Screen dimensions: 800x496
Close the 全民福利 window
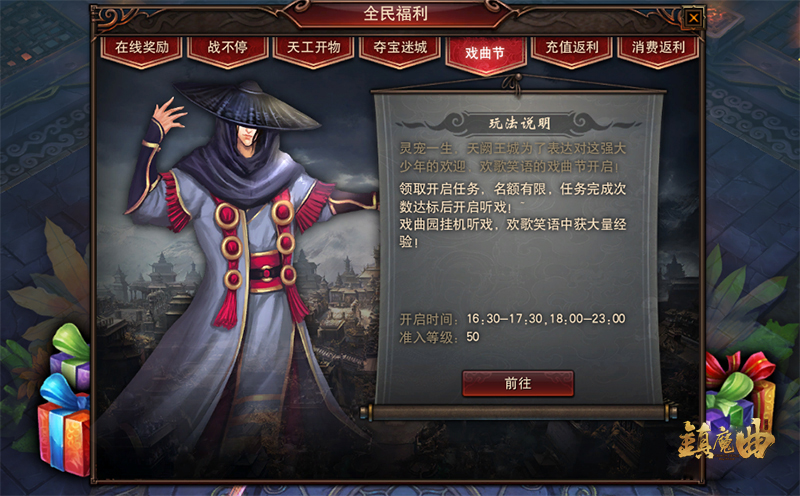click(693, 18)
